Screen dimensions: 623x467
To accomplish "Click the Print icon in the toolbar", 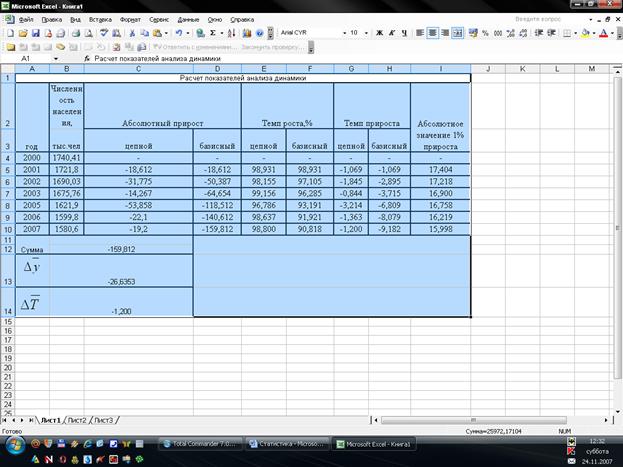I will 60,33.
